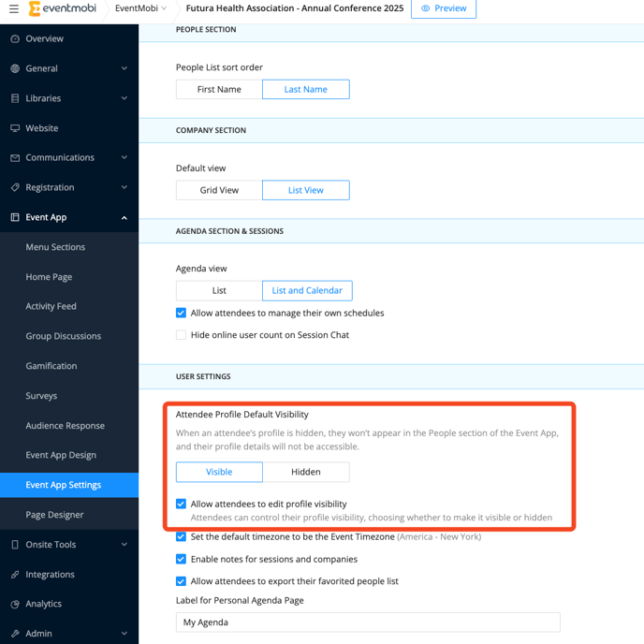This screenshot has width=644, height=644.
Task: Toggle Enable notes for sessions and companies
Action: pyautogui.click(x=181, y=560)
